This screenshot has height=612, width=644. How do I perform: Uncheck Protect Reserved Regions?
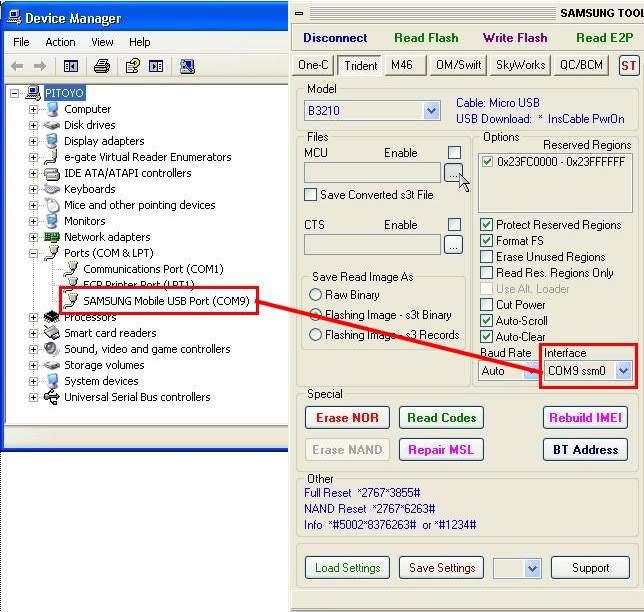486,225
